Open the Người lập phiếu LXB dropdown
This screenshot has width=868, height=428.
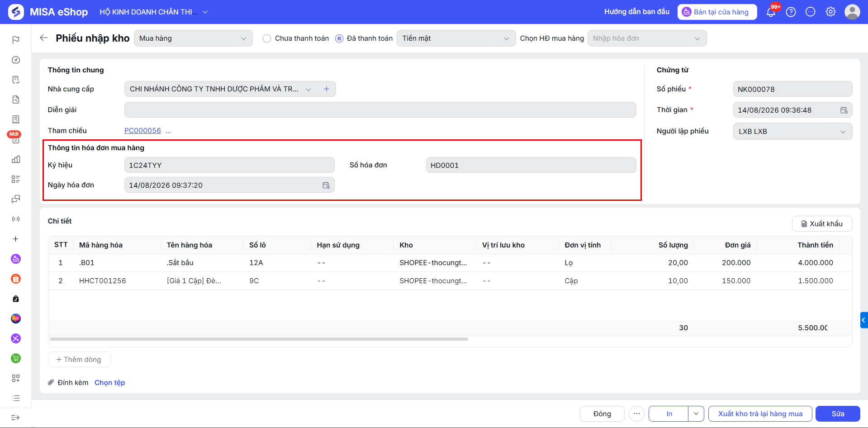tap(792, 132)
